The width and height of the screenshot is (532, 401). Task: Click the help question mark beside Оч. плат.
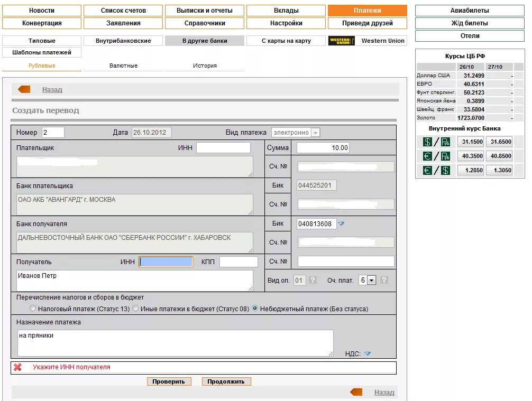point(384,280)
